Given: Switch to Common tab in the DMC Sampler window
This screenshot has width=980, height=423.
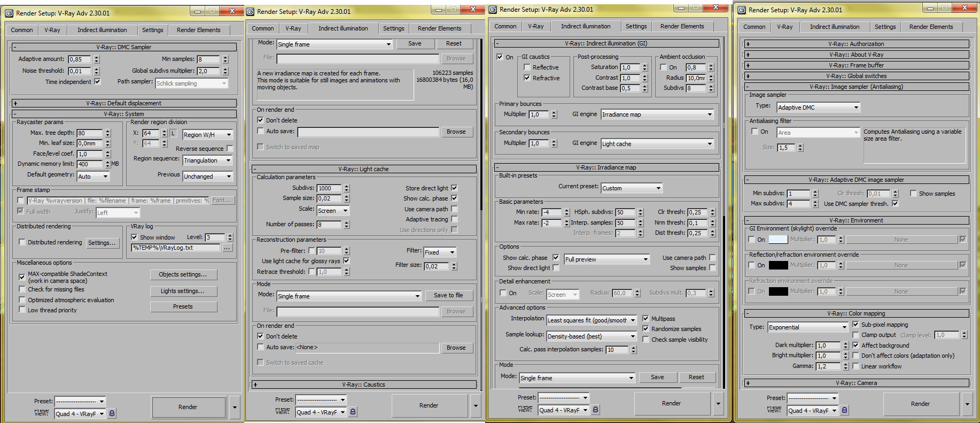Looking at the screenshot, I should click(22, 30).
